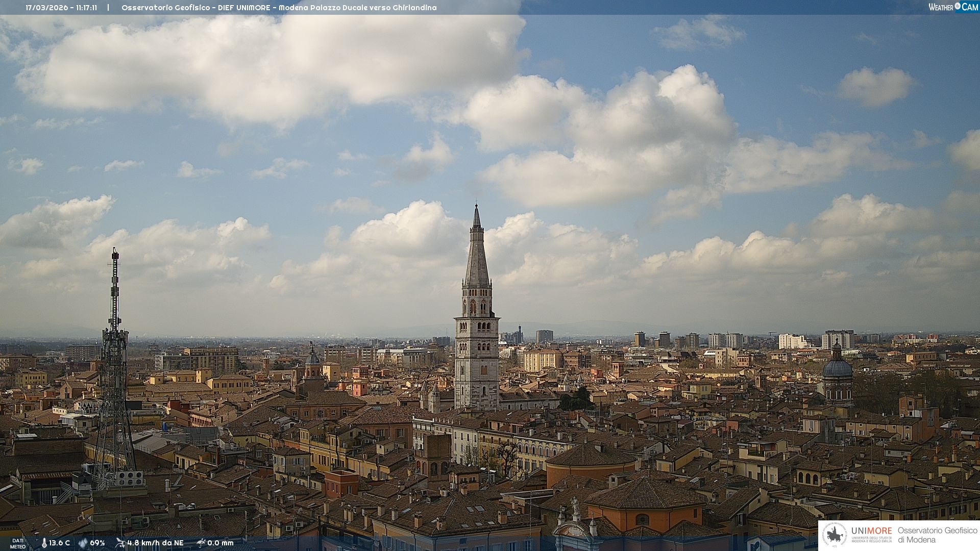
Task: Click the 13.6 C temperature reading
Action: pyautogui.click(x=60, y=543)
